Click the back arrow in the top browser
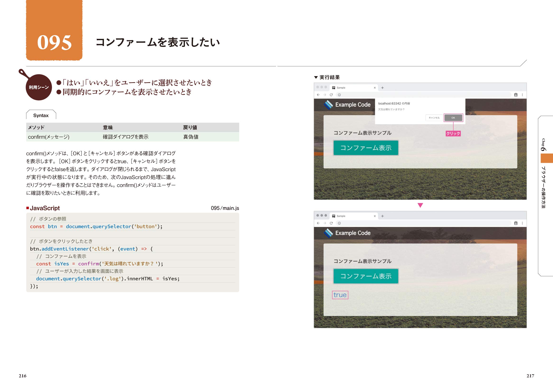 pos(318,95)
